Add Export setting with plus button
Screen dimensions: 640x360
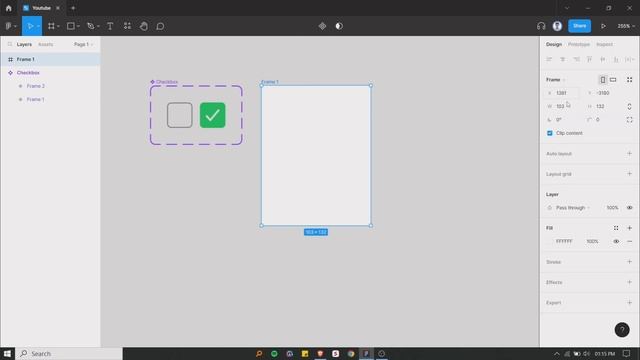coord(629,302)
